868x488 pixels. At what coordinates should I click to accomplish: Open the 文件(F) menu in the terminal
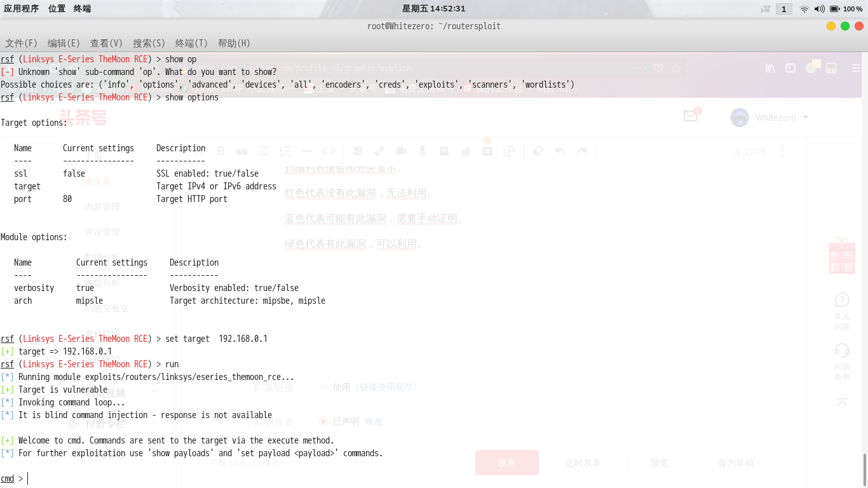[22, 43]
